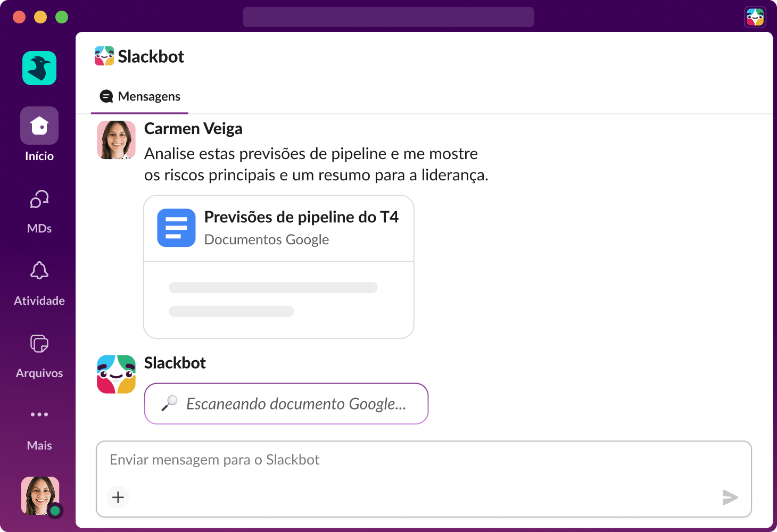Click the Slack workspace logo
Screen dimensions: 777x532
pos(39,68)
